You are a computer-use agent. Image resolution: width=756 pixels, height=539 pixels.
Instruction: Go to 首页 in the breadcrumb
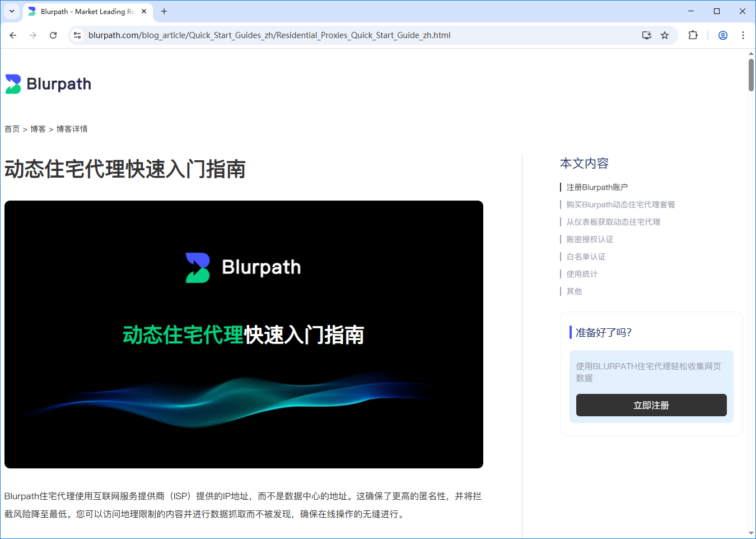[x=12, y=129]
